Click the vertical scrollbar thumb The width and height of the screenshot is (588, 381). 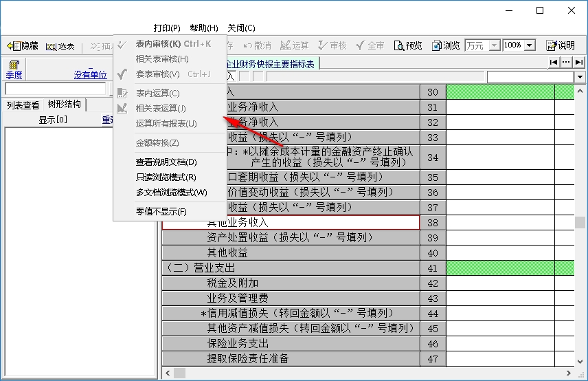tap(580, 222)
